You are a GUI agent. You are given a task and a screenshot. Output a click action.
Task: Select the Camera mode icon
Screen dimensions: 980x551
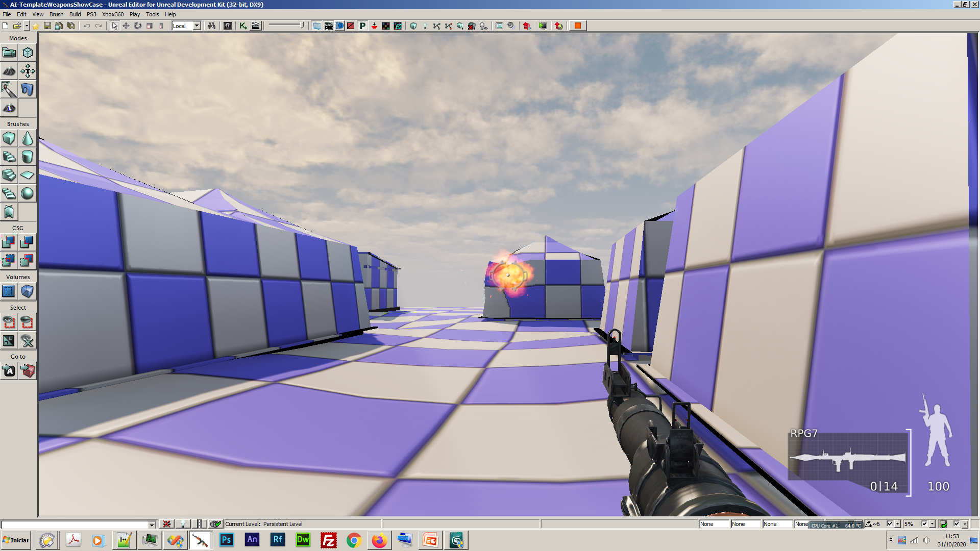pos(9,53)
